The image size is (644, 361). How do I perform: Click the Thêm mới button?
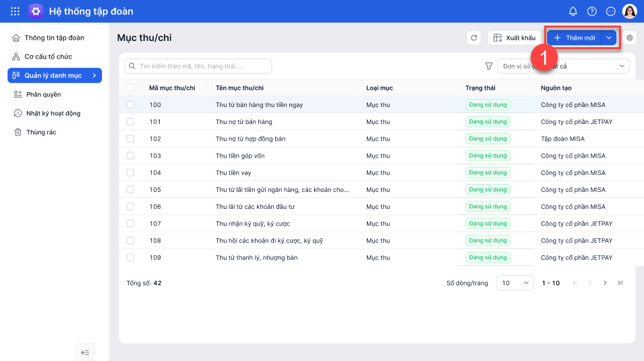[574, 38]
